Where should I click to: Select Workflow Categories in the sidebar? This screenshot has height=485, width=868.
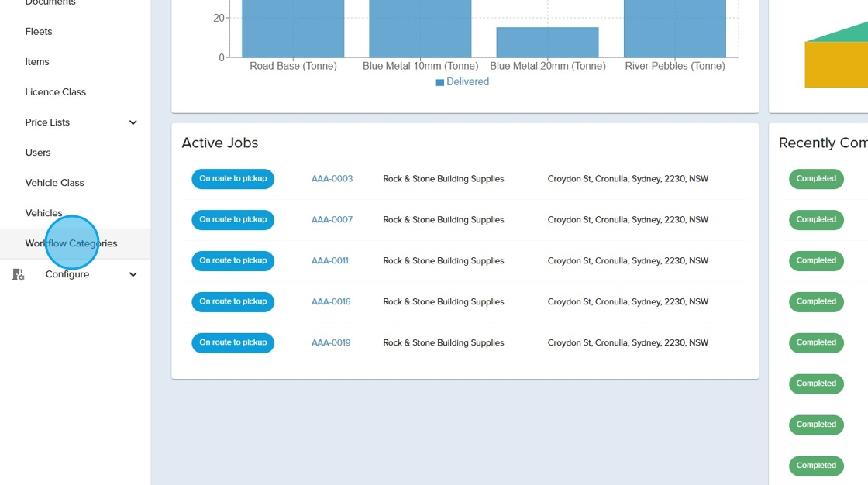pos(71,243)
